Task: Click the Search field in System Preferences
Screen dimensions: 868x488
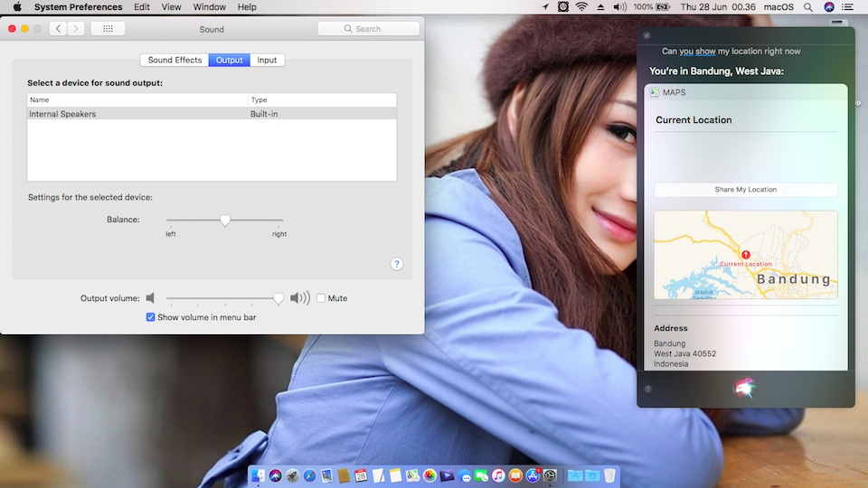Action: pyautogui.click(x=368, y=29)
